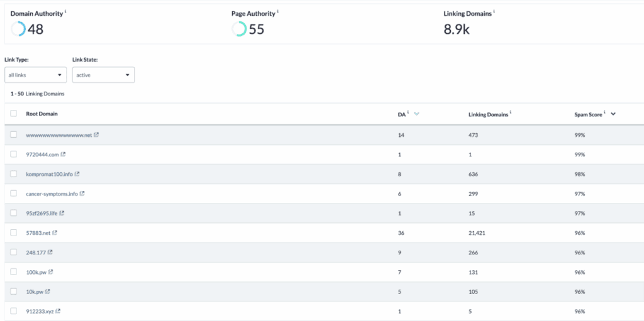Image resolution: width=644 pixels, height=321 pixels.
Task: Check the box for 248.177 row
Action: [x=14, y=252]
